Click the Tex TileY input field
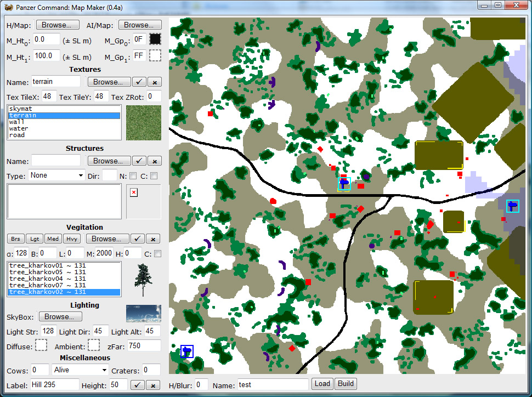Image resolution: width=532 pixels, height=397 pixels. pos(101,97)
